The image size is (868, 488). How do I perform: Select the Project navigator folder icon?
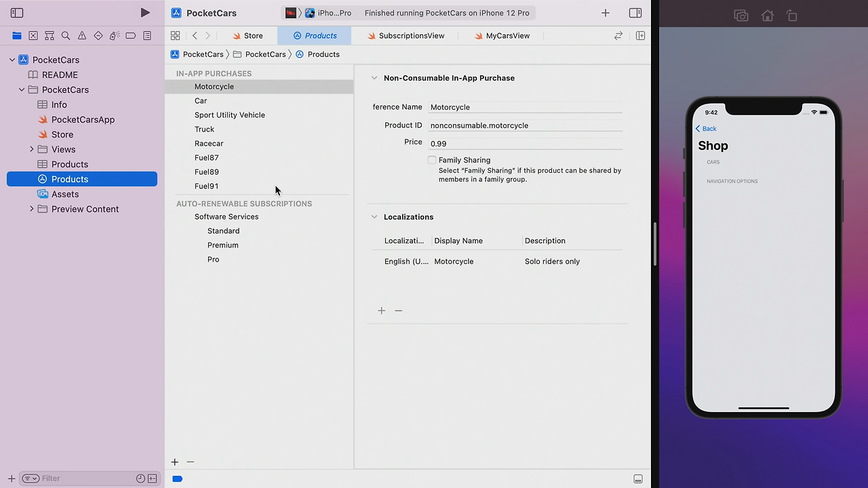tap(17, 35)
